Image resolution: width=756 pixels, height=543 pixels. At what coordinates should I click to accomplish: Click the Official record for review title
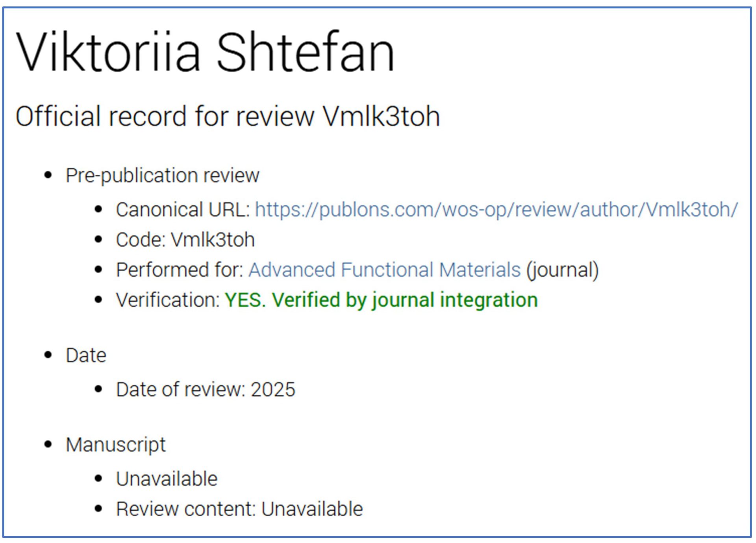pos(227,116)
